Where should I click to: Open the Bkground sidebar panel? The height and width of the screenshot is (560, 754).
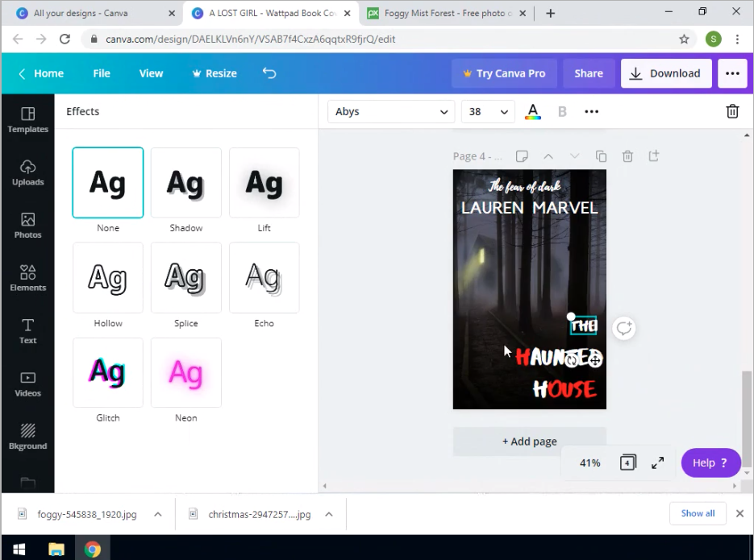[x=28, y=437]
